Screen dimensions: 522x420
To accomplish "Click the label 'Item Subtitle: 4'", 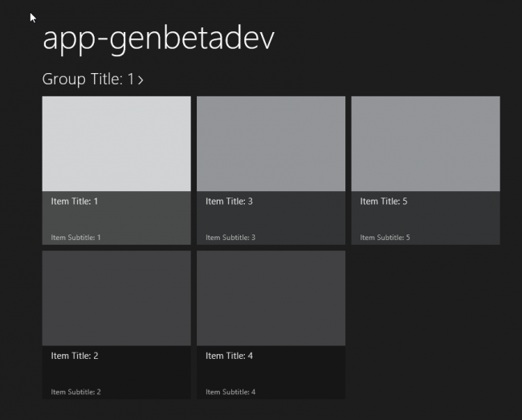I will point(230,392).
